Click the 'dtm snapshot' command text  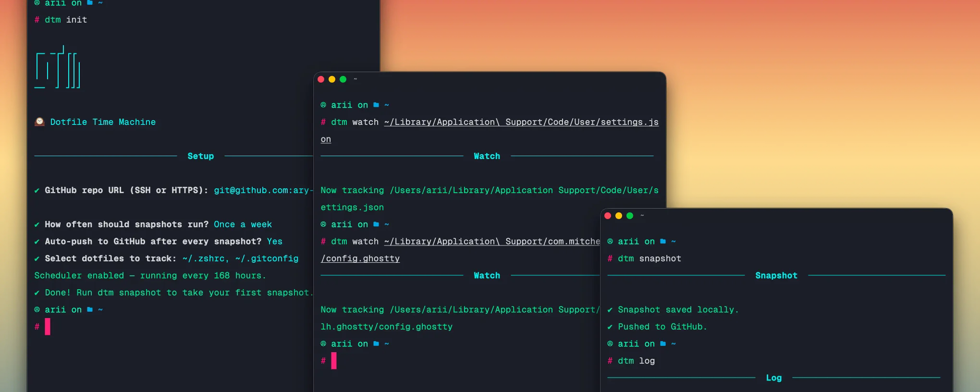[649, 258]
